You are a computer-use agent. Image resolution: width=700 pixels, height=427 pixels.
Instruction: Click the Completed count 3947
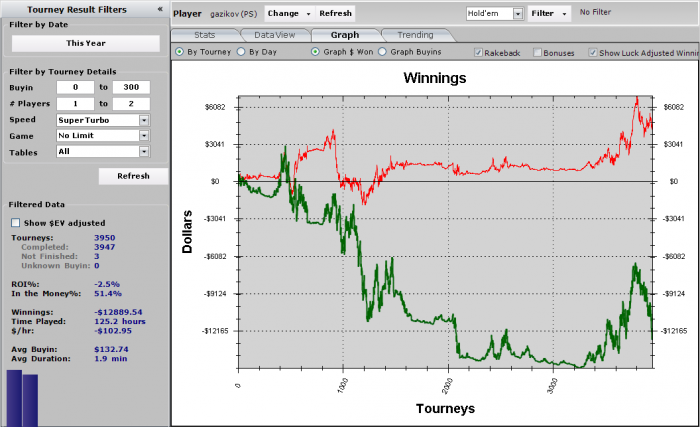point(104,247)
